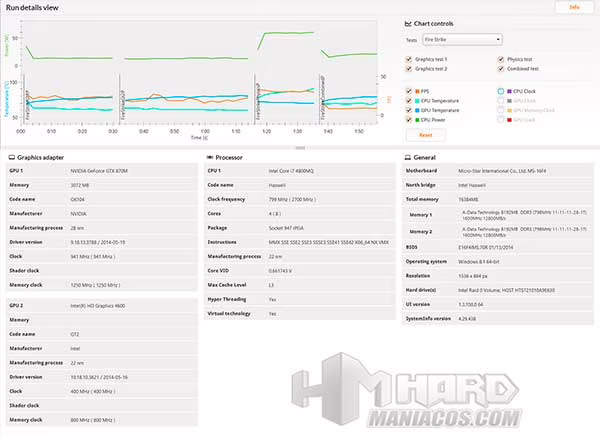
Task: Click the Reset button in Chart controls
Action: point(426,135)
